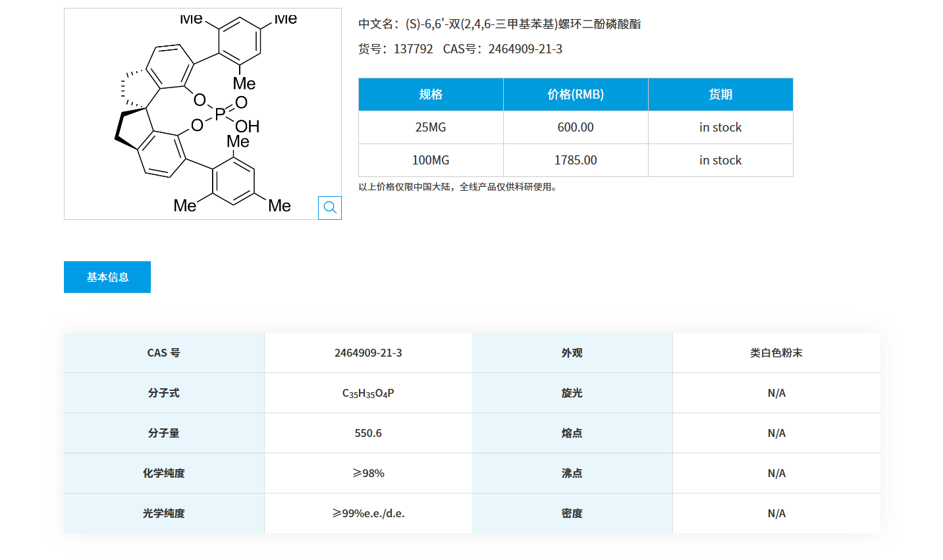Screen dimensions: 943x560
Task: Click the in stock label for 25MG
Action: coord(720,127)
